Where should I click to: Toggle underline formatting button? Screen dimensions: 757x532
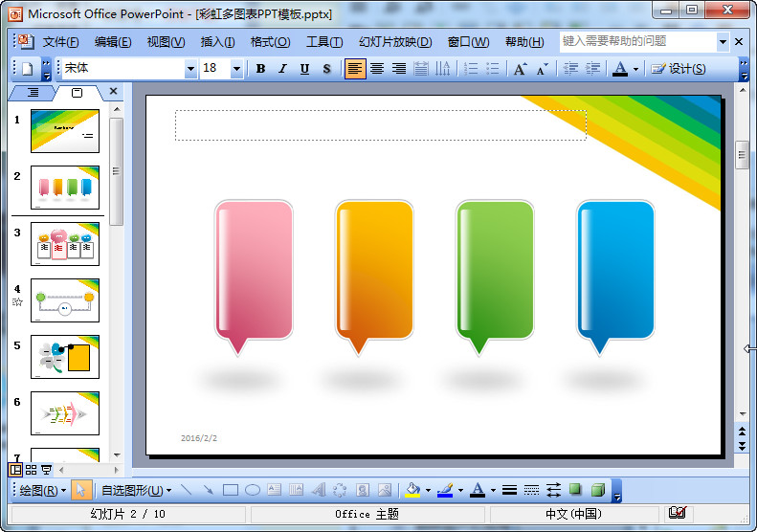[x=304, y=69]
